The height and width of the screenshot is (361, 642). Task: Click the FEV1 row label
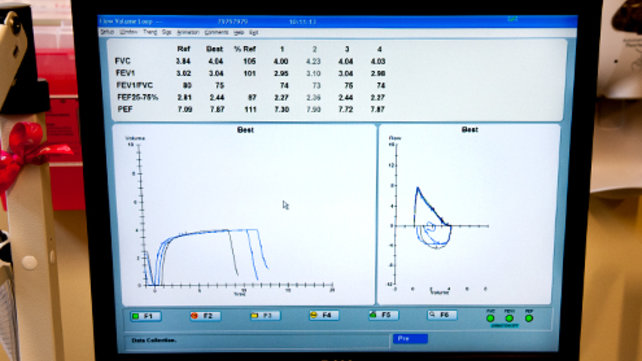pyautogui.click(x=125, y=73)
